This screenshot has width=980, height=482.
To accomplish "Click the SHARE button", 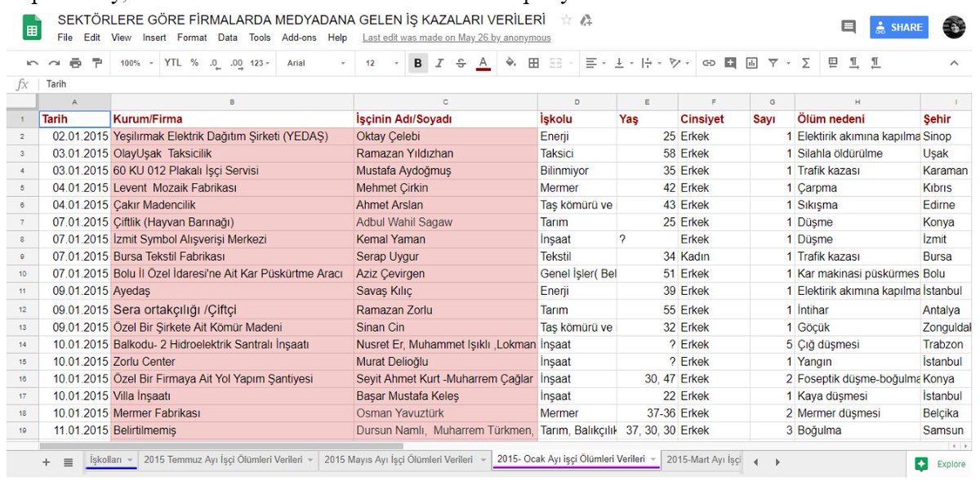I will coord(899,27).
